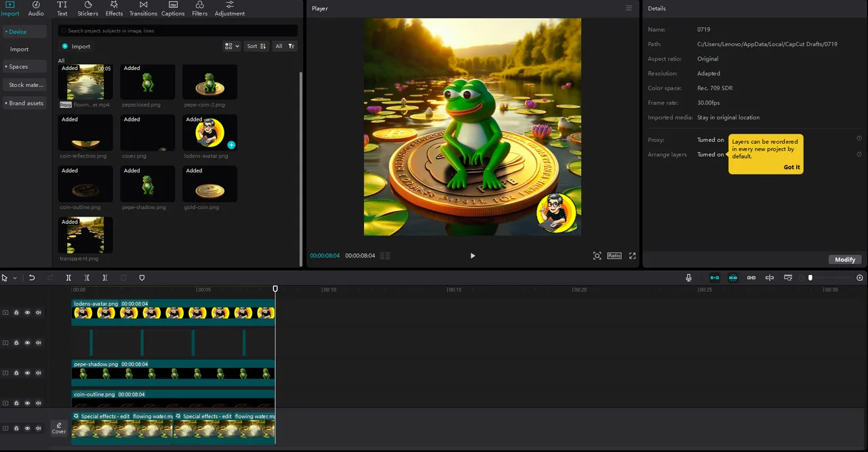Open the grid view mode dropdown
Viewport: 868px width, 452px height.
(x=232, y=46)
